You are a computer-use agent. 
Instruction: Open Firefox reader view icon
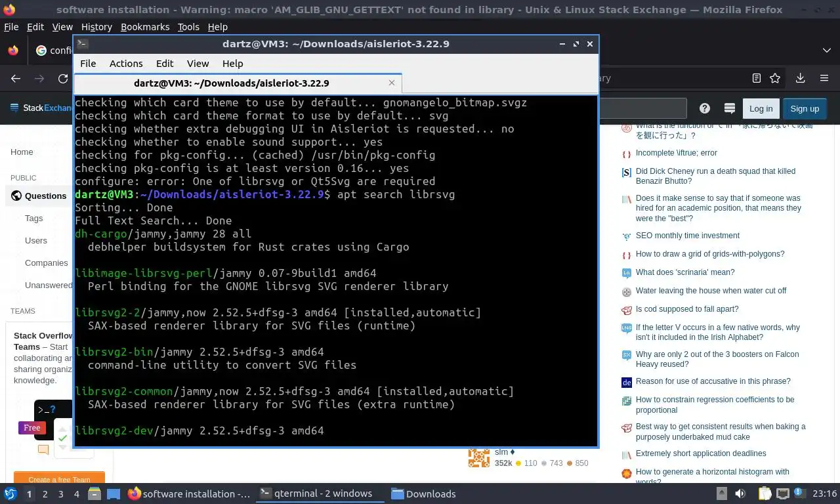(x=757, y=78)
